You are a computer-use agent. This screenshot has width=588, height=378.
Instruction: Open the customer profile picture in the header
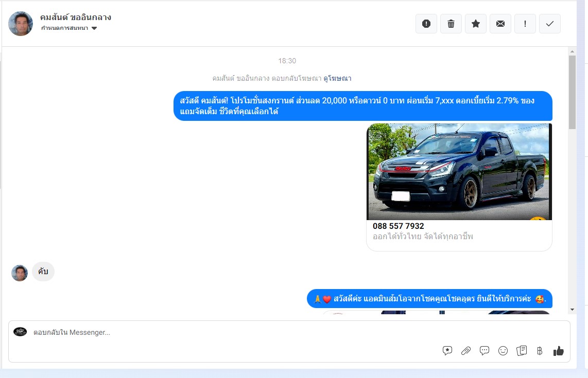[21, 24]
